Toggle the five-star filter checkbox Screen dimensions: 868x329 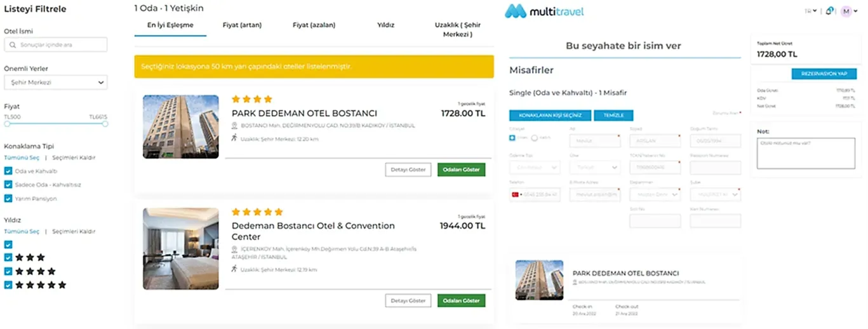tap(8, 285)
